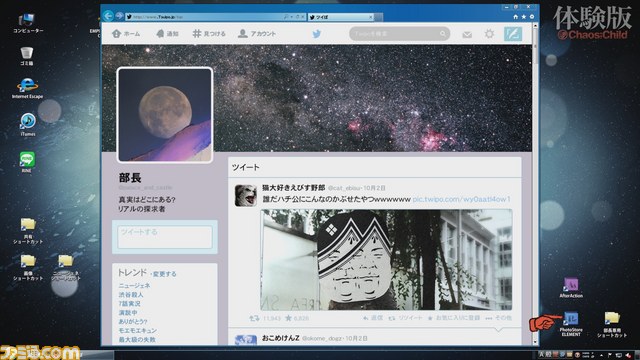
Task: Open the ニュージェネ trend link
Action: [134, 286]
